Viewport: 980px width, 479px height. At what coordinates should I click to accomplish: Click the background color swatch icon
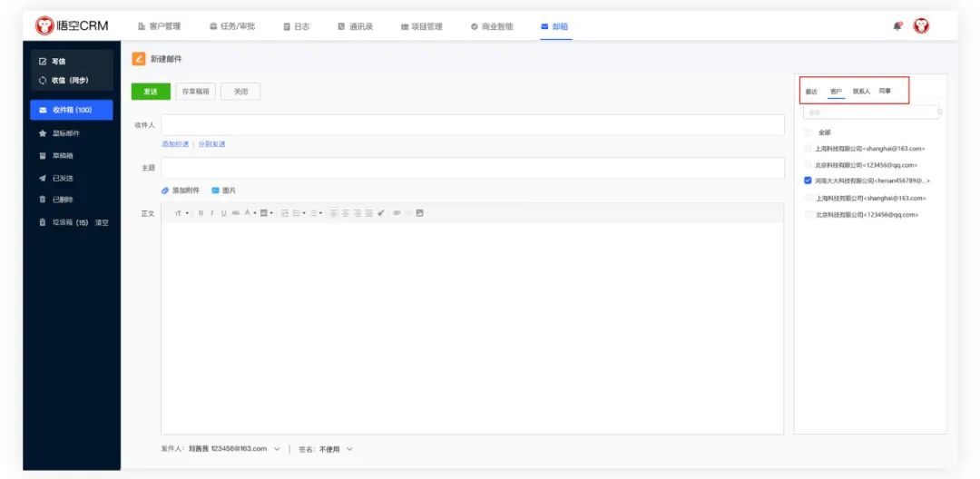pos(264,213)
